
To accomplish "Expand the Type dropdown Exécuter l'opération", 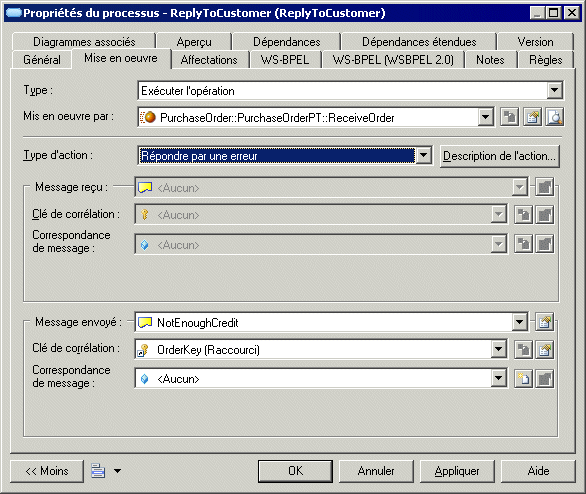I will coord(555,90).
